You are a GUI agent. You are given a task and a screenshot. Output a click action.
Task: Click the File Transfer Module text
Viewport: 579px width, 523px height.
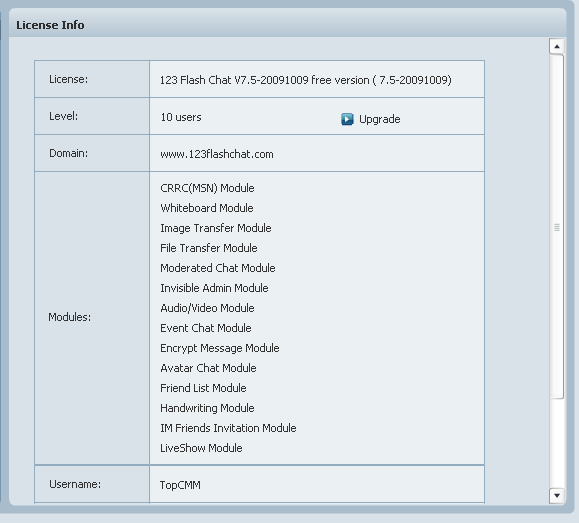coord(209,248)
